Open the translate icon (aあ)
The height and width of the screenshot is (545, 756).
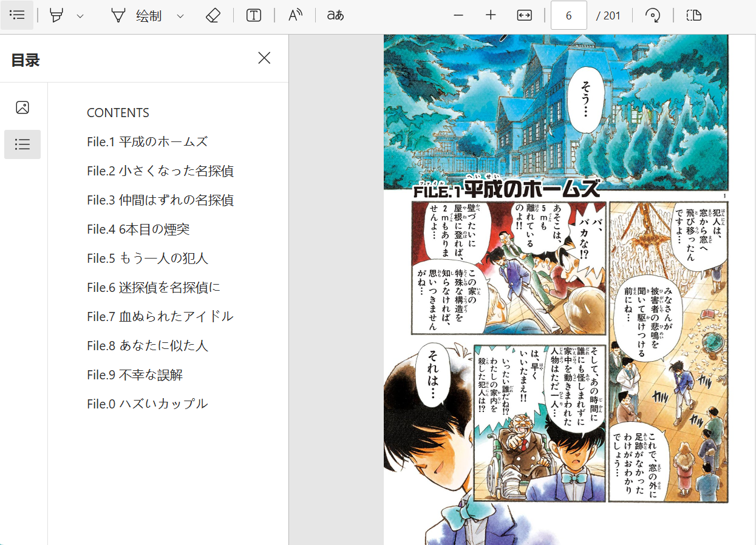(335, 16)
